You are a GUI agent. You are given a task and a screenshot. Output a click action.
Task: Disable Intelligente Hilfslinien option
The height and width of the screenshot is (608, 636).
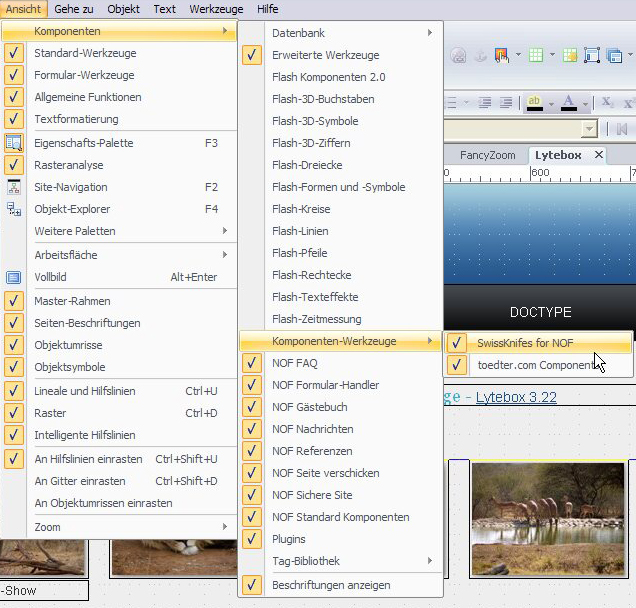click(14, 435)
